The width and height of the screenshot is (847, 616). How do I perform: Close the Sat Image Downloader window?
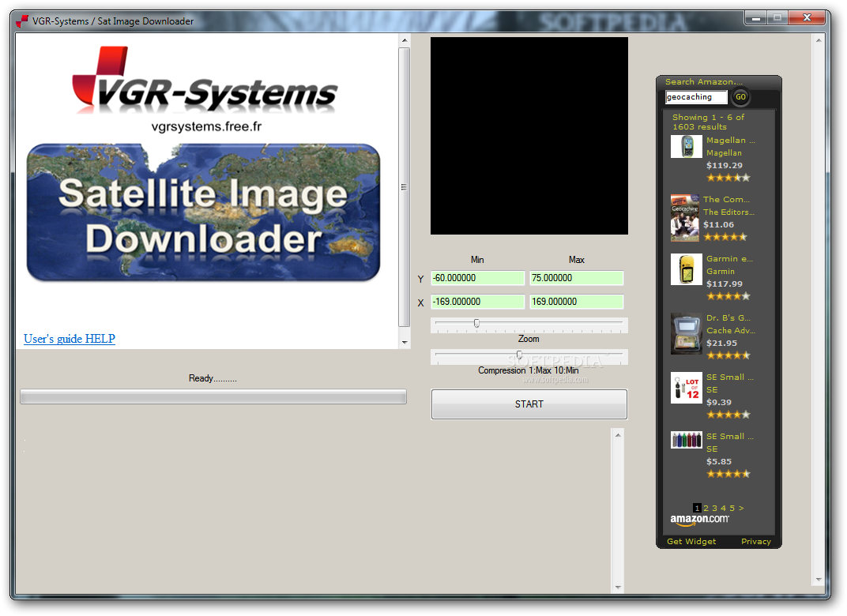click(x=807, y=18)
